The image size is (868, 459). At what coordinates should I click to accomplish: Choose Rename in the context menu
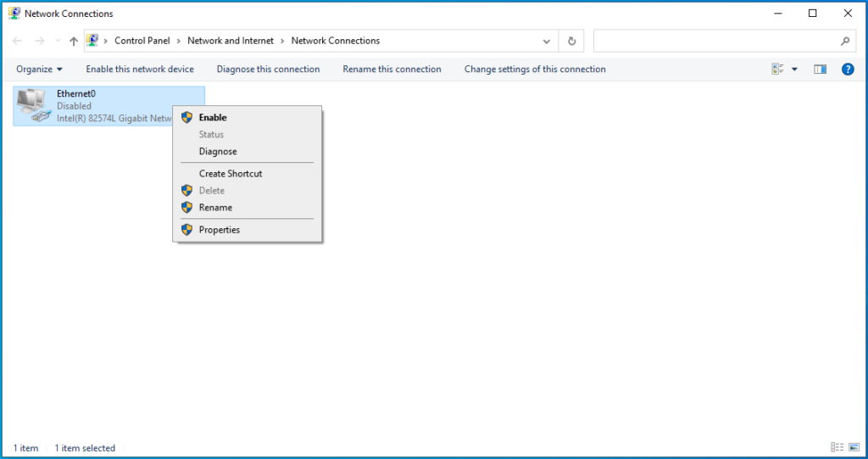[x=247, y=207]
